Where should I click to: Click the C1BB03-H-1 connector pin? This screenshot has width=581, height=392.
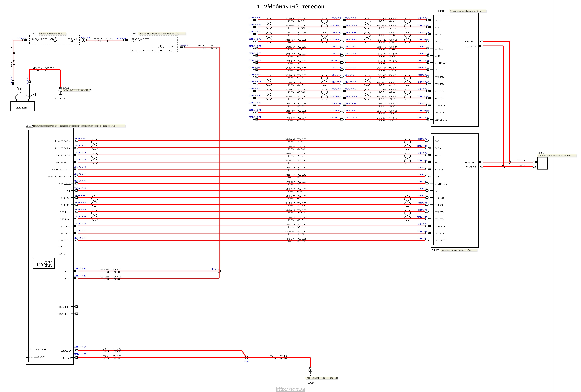pyautogui.click(x=84, y=40)
